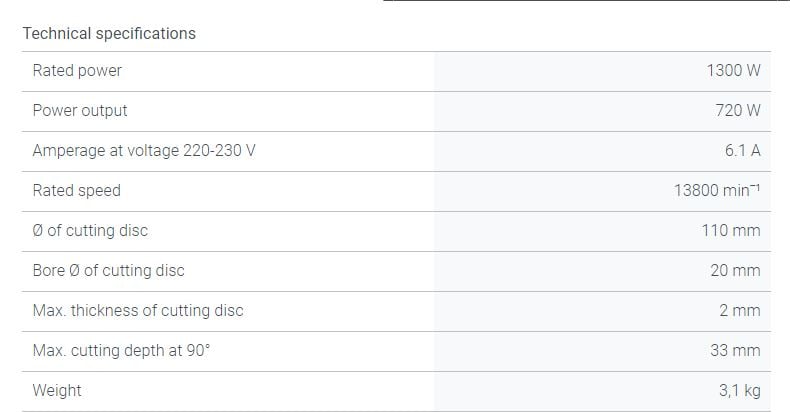This screenshot has height=412, width=790.
Task: Select the Rated speed label
Action: pos(76,191)
